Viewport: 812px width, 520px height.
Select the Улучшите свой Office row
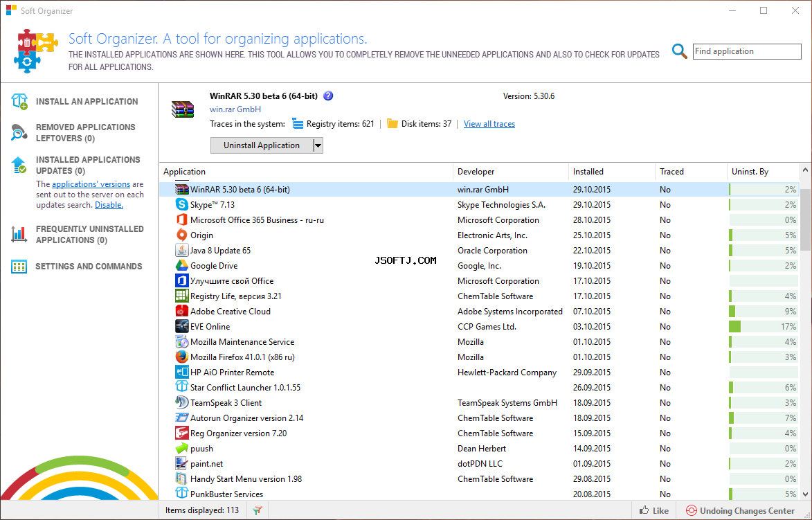pyautogui.click(x=479, y=280)
